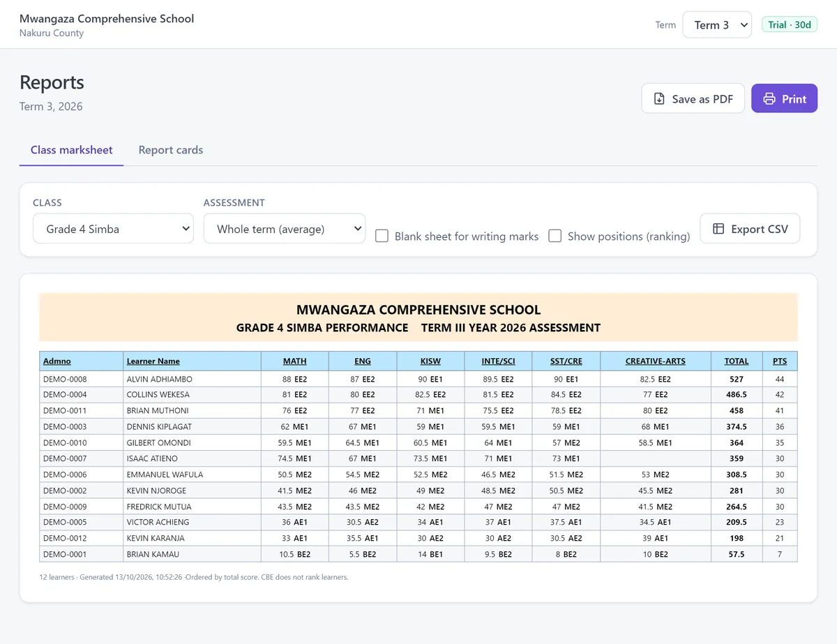Click the Mwangaza Comprehensive School header title
The width and height of the screenshot is (837, 644).
(107, 19)
